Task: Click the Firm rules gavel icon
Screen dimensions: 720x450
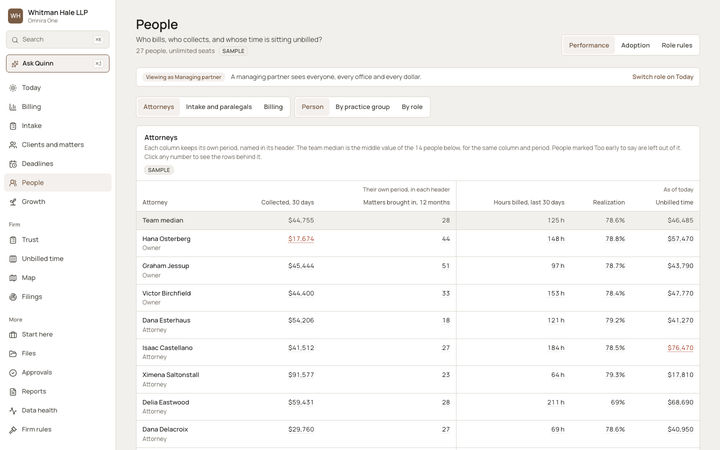Action: [13, 430]
